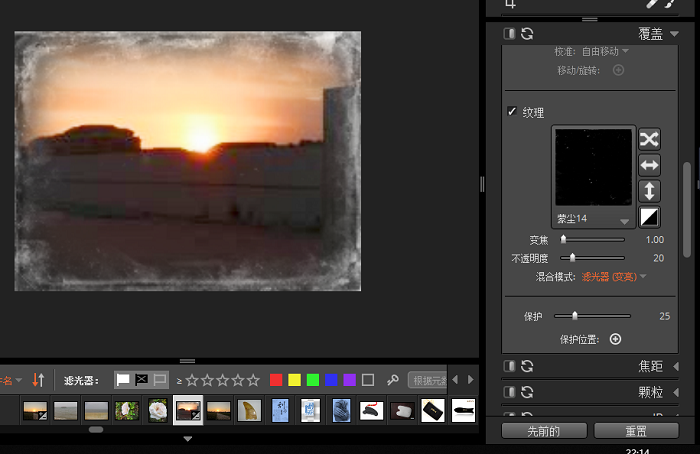The height and width of the screenshot is (454, 700).
Task: Collapse the 覆盖 panel header
Action: coord(675,34)
